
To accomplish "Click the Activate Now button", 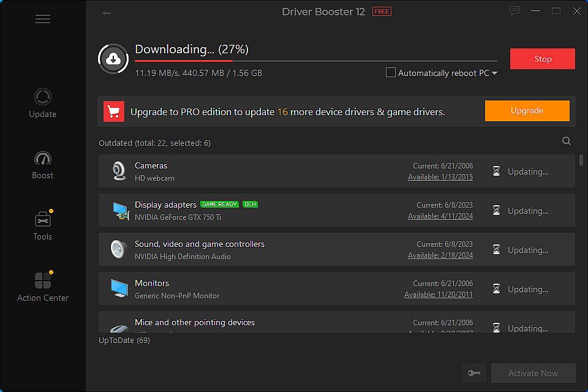I will [x=533, y=373].
